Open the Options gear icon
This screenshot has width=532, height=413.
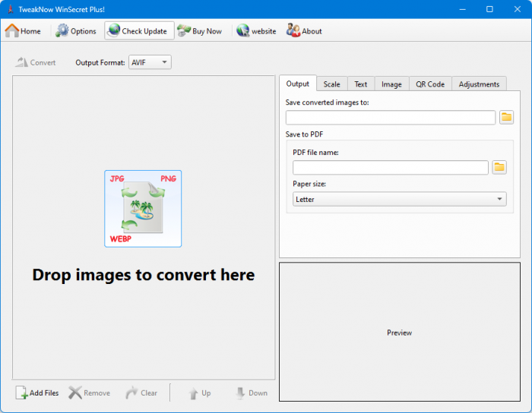tap(63, 31)
